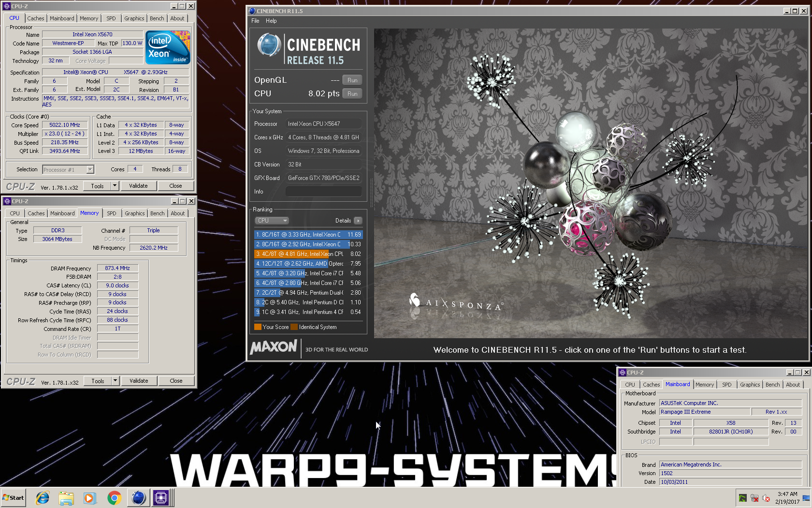Click NB Frequency value 2620.2 MHz
This screenshot has width=812, height=508.
point(154,248)
